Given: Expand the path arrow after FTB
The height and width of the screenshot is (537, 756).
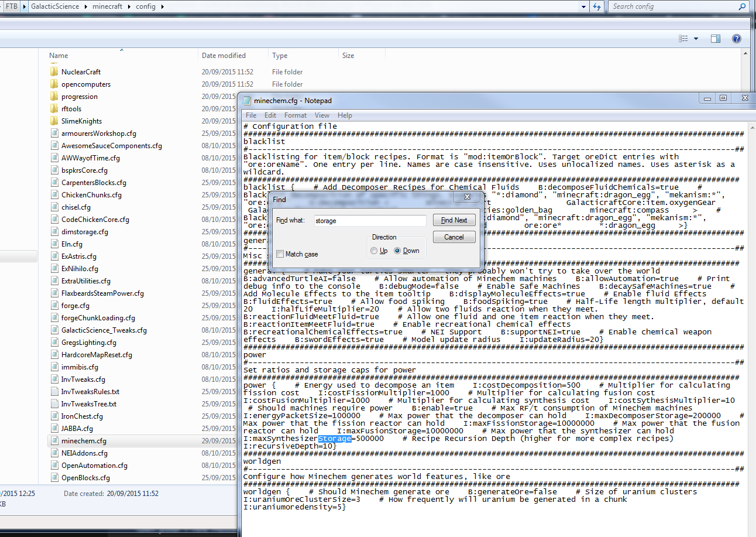Looking at the screenshot, I should [x=23, y=6].
